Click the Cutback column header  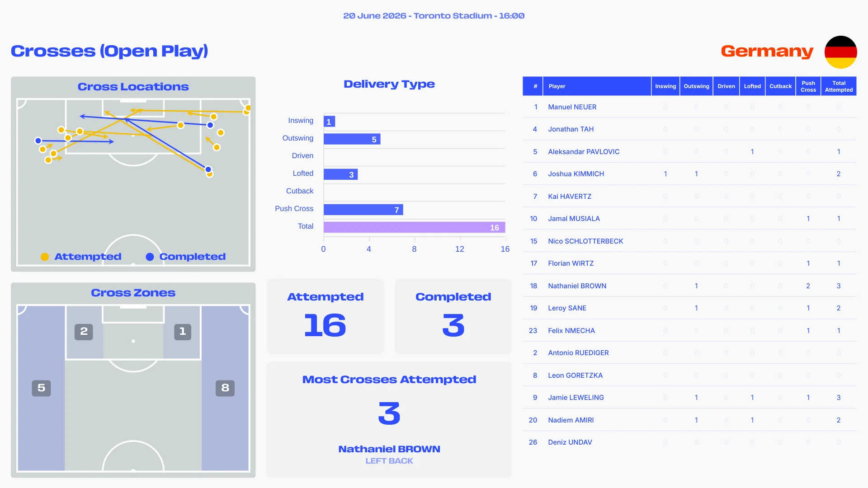coord(780,86)
